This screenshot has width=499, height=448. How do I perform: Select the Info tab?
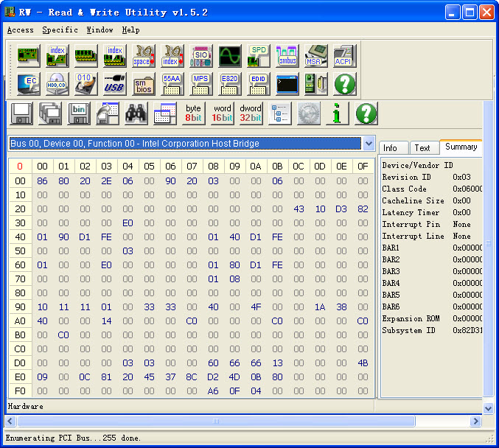[x=391, y=148]
